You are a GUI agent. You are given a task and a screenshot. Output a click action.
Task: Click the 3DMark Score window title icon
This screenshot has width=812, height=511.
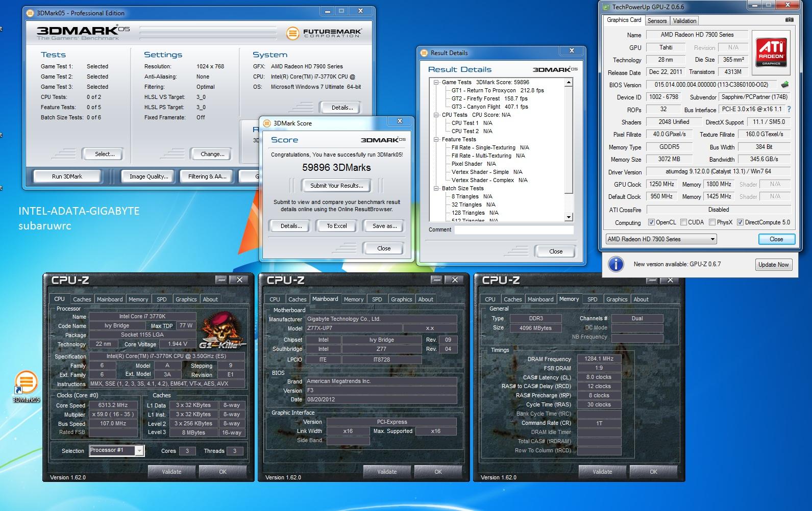pos(266,123)
